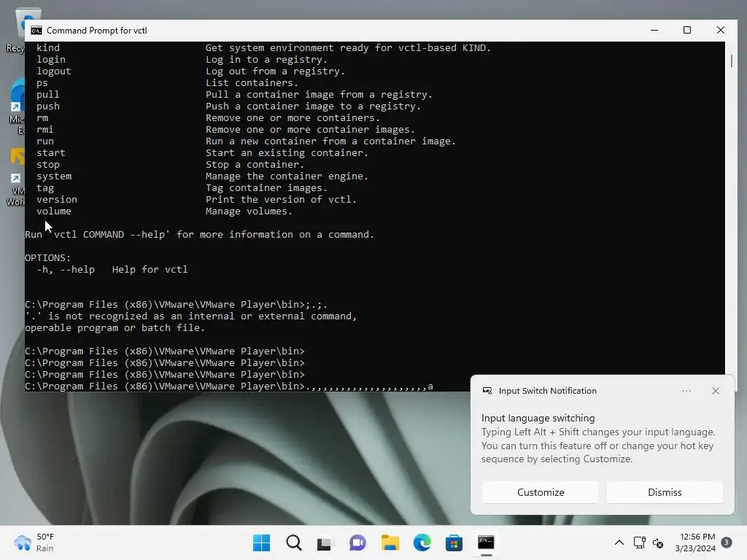
Task: Click the Command Prompt vertical scrollbar thumb
Action: (731, 61)
